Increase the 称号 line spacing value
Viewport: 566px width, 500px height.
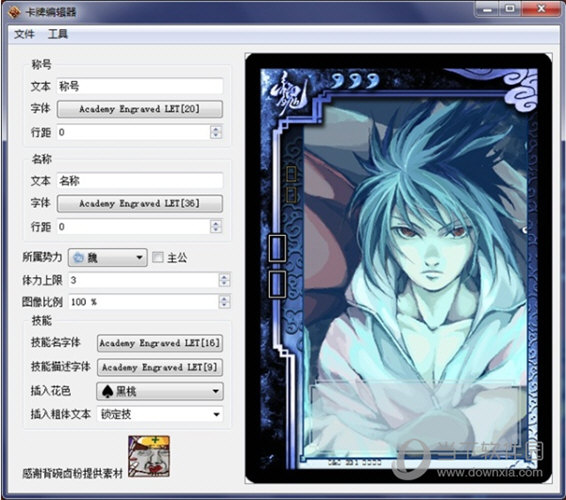[x=216, y=129]
